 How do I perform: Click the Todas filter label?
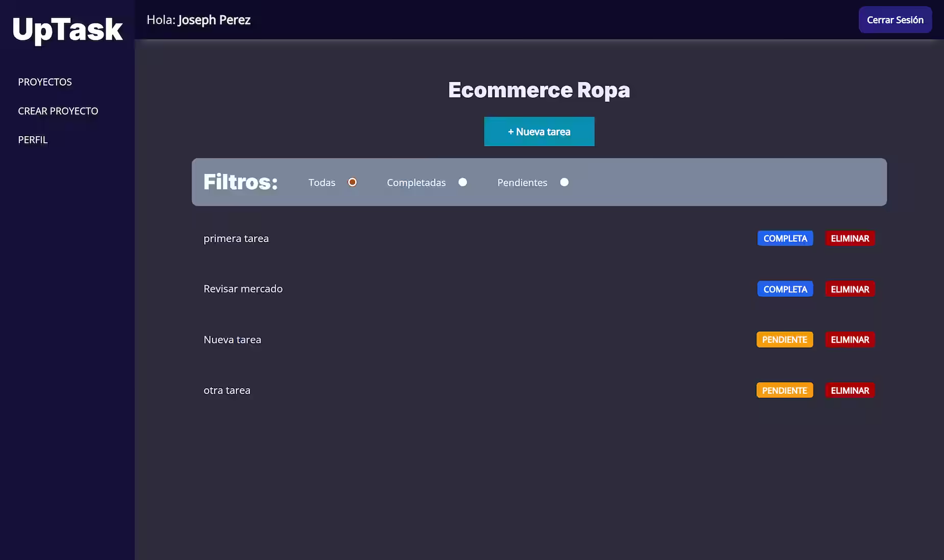[322, 183]
